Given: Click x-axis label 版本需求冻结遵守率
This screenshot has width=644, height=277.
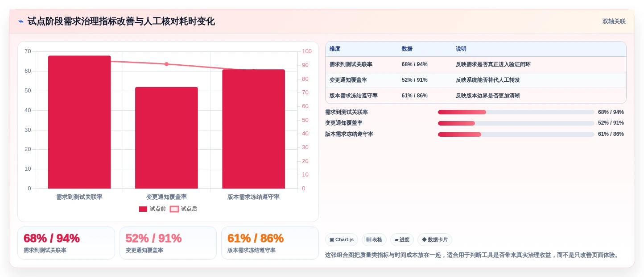Looking at the screenshot, I should pos(253,197).
